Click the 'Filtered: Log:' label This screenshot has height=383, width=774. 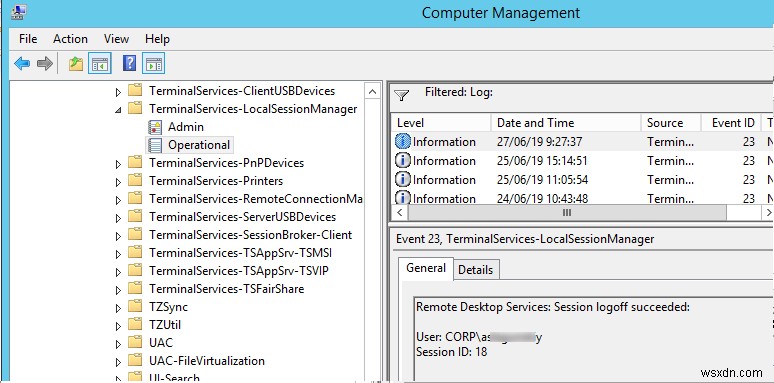pos(459,92)
